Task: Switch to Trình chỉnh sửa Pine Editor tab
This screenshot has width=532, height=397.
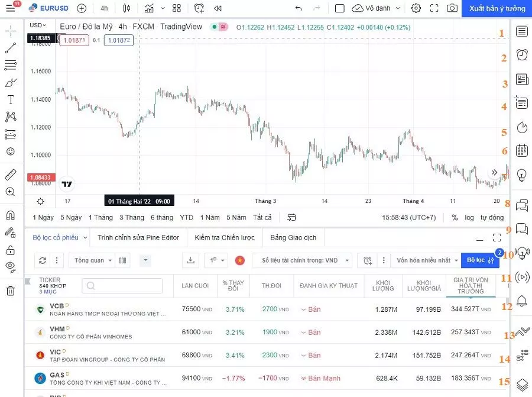Action: (x=138, y=238)
